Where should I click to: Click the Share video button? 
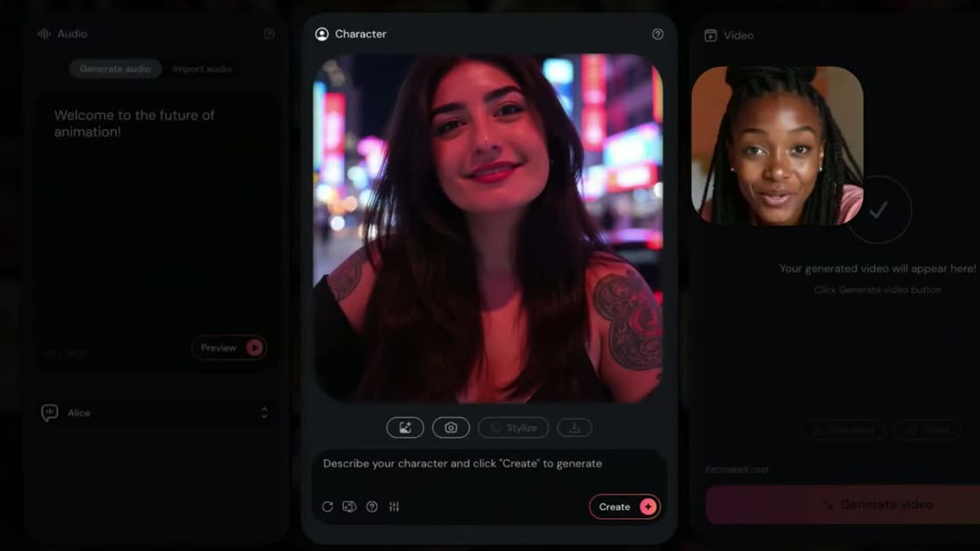click(927, 430)
